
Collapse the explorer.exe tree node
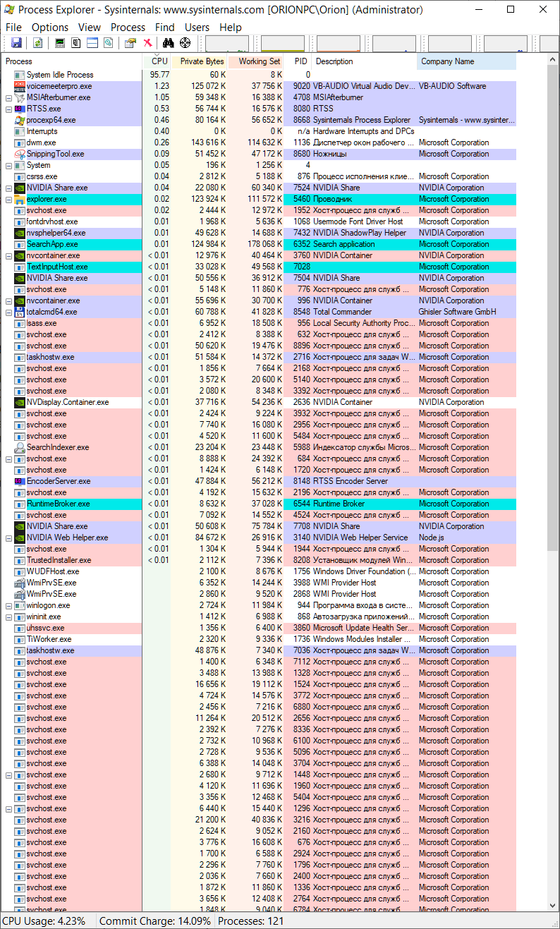pos(8,199)
